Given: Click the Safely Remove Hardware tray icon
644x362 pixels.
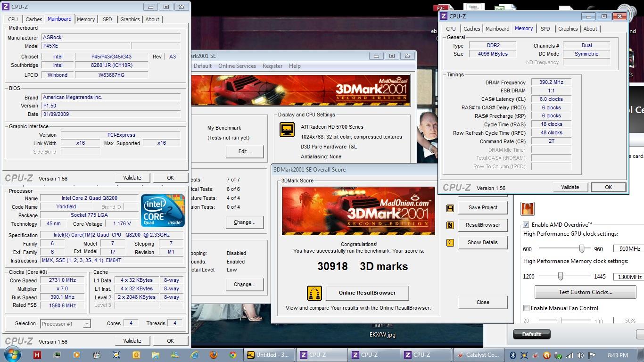Looking at the screenshot, I should click(558, 355).
